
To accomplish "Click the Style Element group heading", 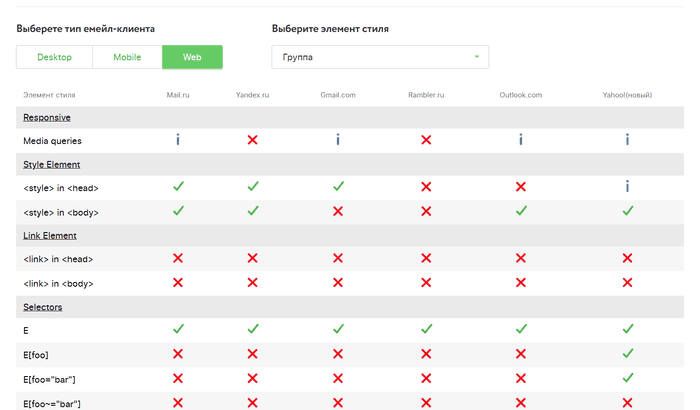I will click(51, 164).
